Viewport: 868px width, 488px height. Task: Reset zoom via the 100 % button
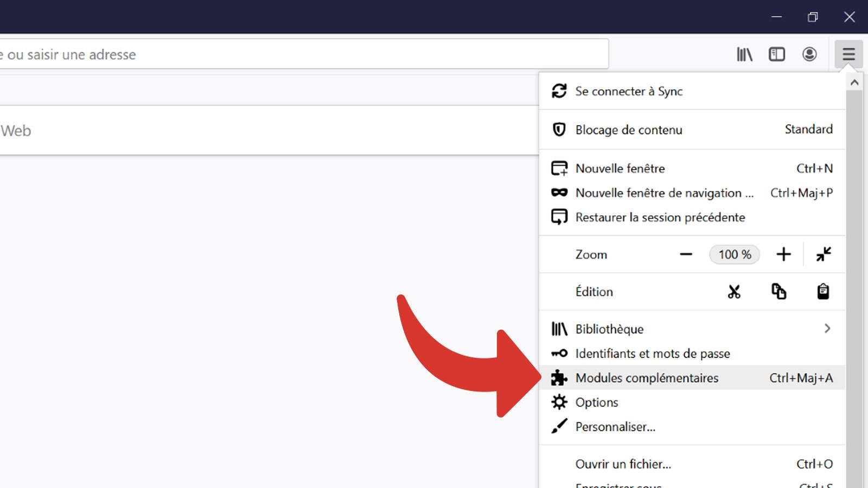pyautogui.click(x=735, y=254)
